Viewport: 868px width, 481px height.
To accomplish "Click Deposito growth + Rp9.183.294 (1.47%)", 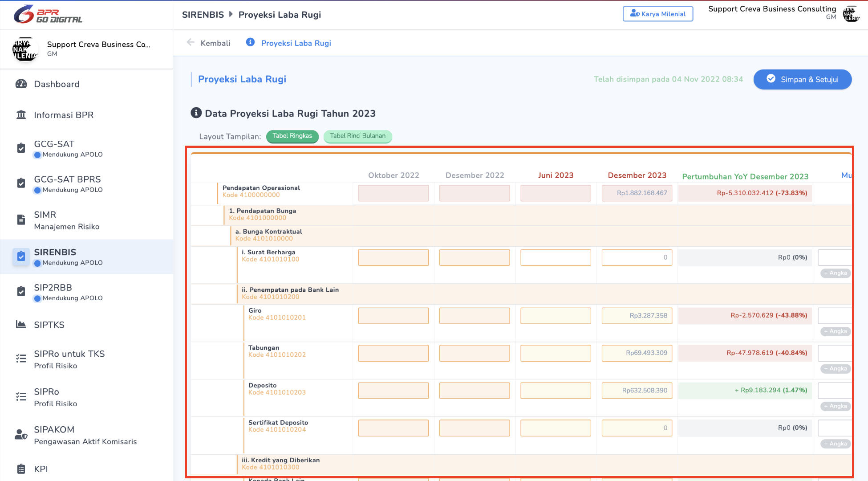I will click(771, 390).
